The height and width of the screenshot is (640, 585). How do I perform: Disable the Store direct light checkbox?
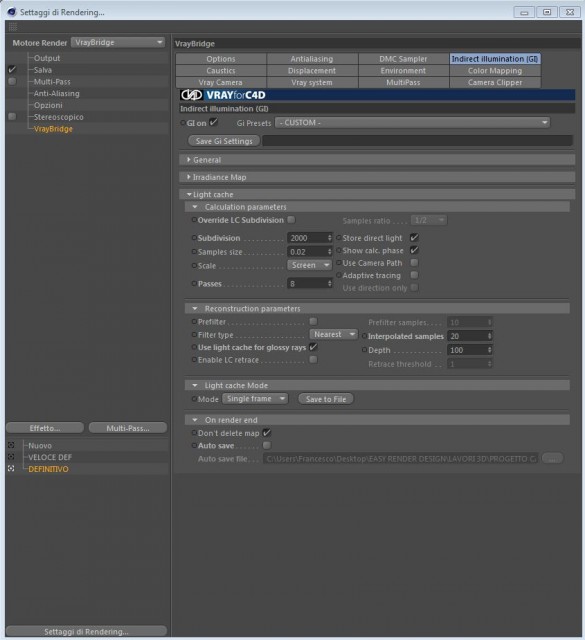414,238
